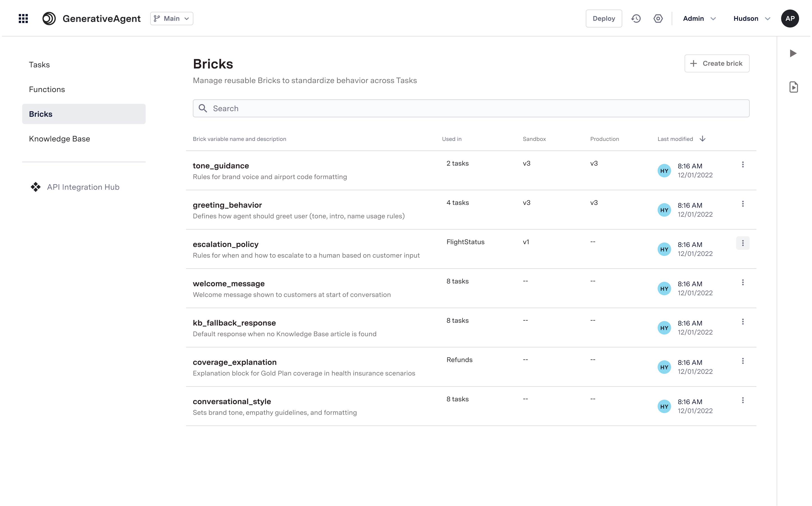Open kebab menu for conversational_style row
Image resolution: width=812 pixels, height=506 pixels.
pyautogui.click(x=742, y=400)
